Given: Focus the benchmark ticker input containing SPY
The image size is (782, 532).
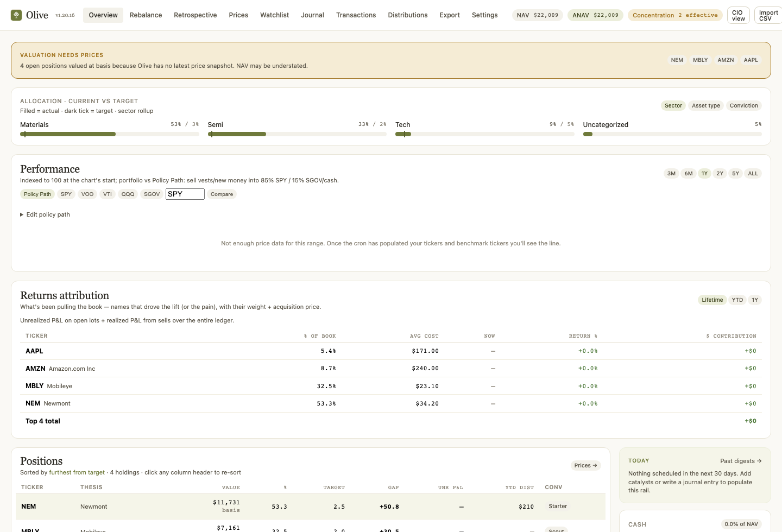Looking at the screenshot, I should 185,194.
